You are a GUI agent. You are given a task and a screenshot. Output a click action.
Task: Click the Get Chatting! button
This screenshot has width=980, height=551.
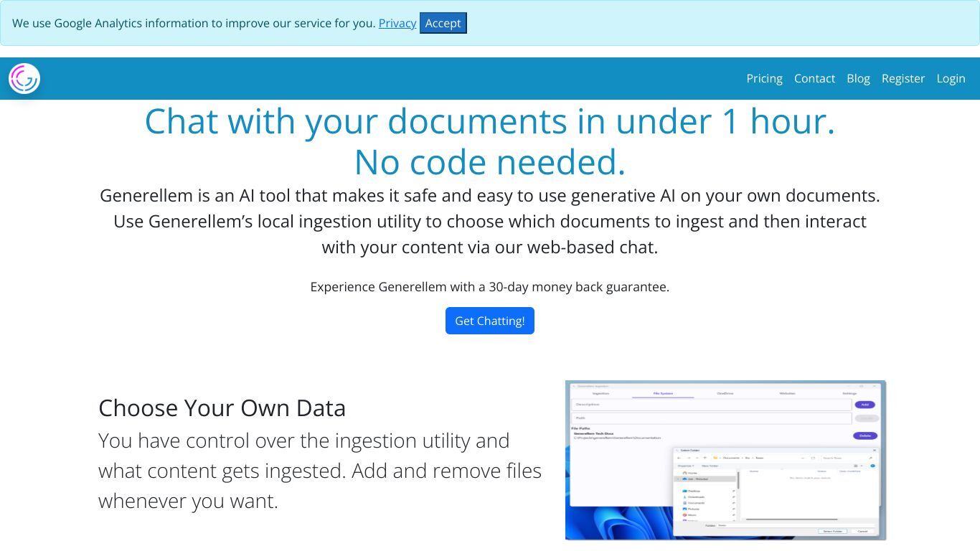pos(490,321)
